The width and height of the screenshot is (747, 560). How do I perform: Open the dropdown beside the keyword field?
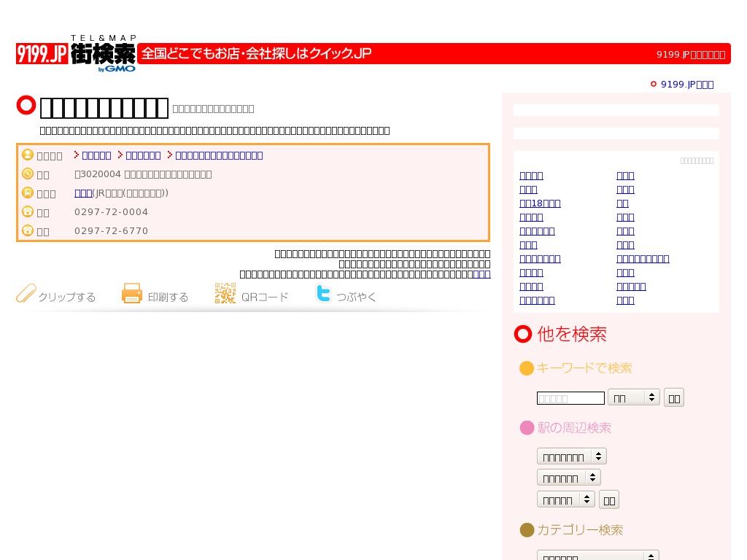[633, 397]
